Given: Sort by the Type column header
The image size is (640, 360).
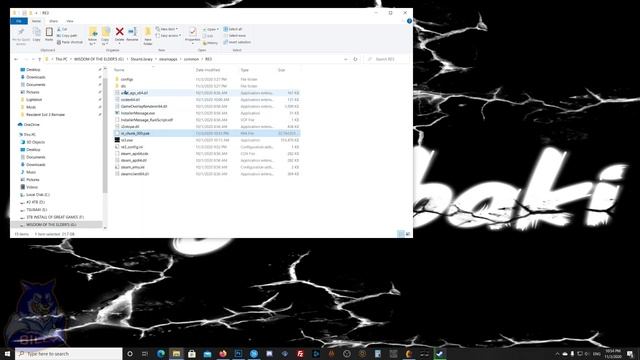Looking at the screenshot, I should click(244, 70).
